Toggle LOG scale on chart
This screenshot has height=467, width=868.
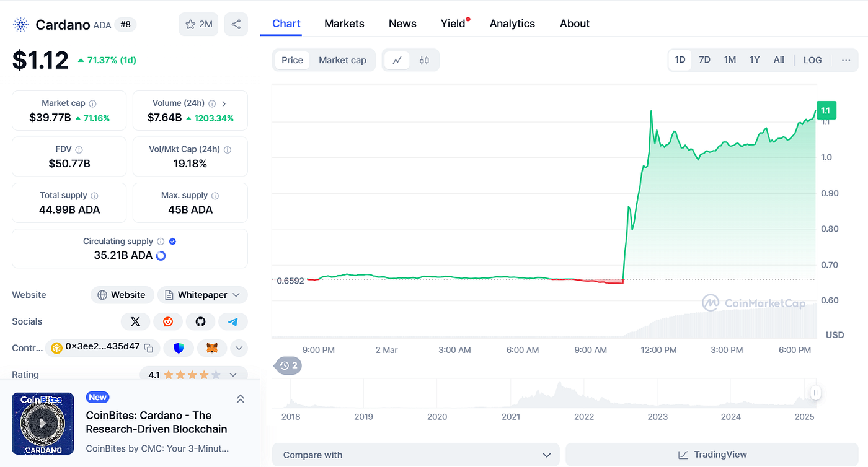[x=812, y=60]
